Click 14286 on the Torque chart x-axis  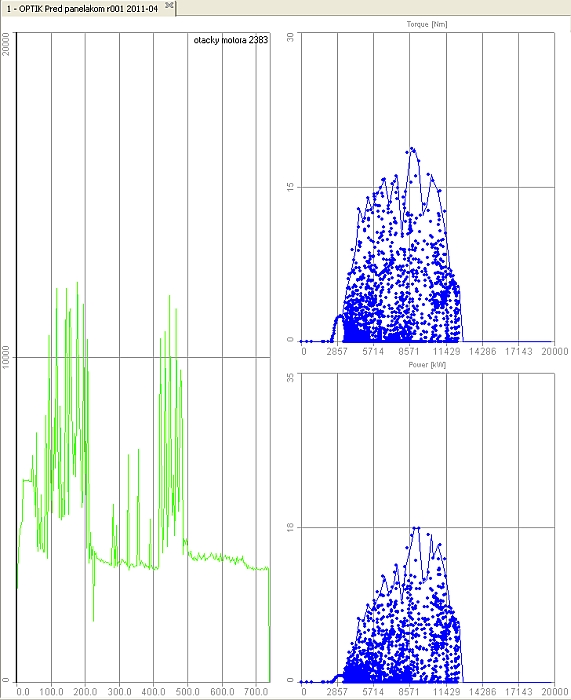point(482,352)
